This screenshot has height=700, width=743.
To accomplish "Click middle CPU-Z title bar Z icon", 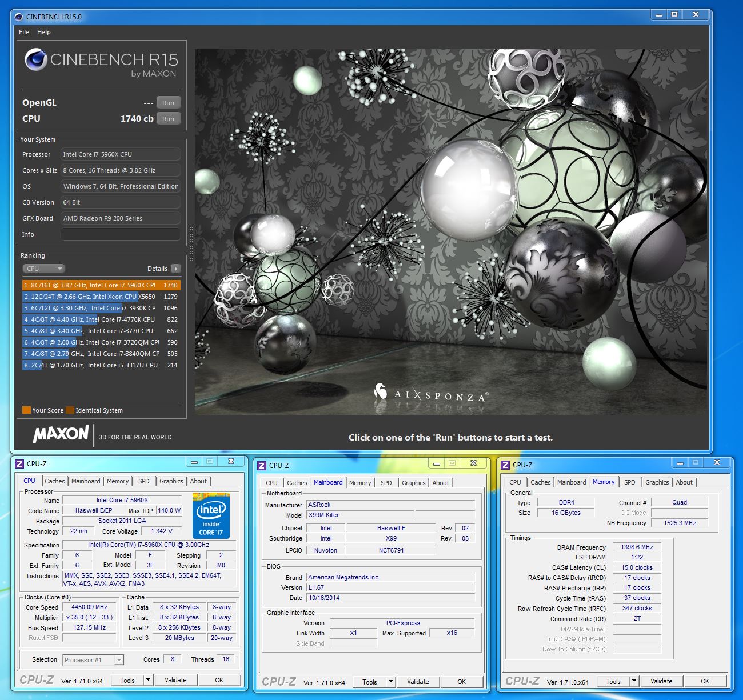I will [x=261, y=466].
